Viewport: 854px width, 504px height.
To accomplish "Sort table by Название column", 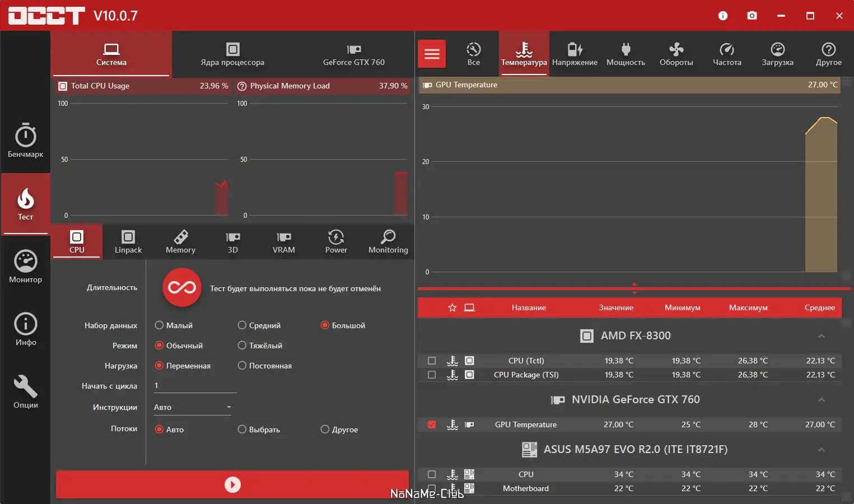I will pyautogui.click(x=529, y=307).
